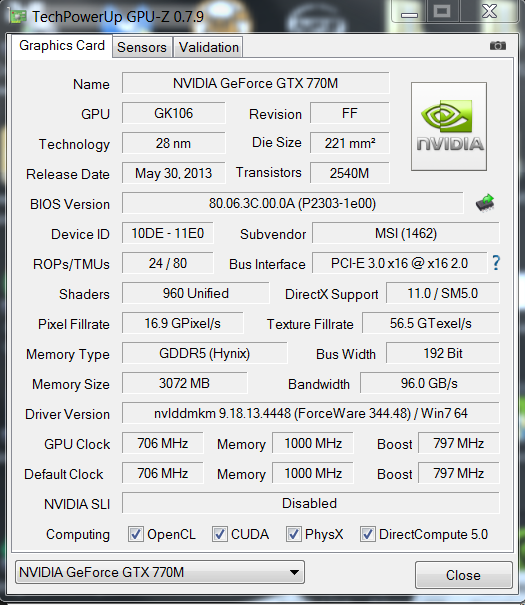Click the Bandwidth field 96.0 GB/s
Image resolution: width=525 pixels, height=605 pixels.
(x=429, y=383)
